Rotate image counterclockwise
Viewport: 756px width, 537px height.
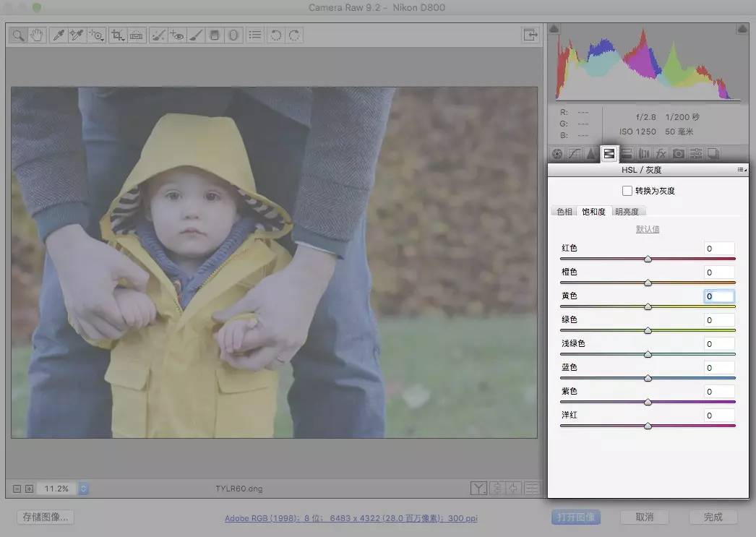click(x=276, y=35)
